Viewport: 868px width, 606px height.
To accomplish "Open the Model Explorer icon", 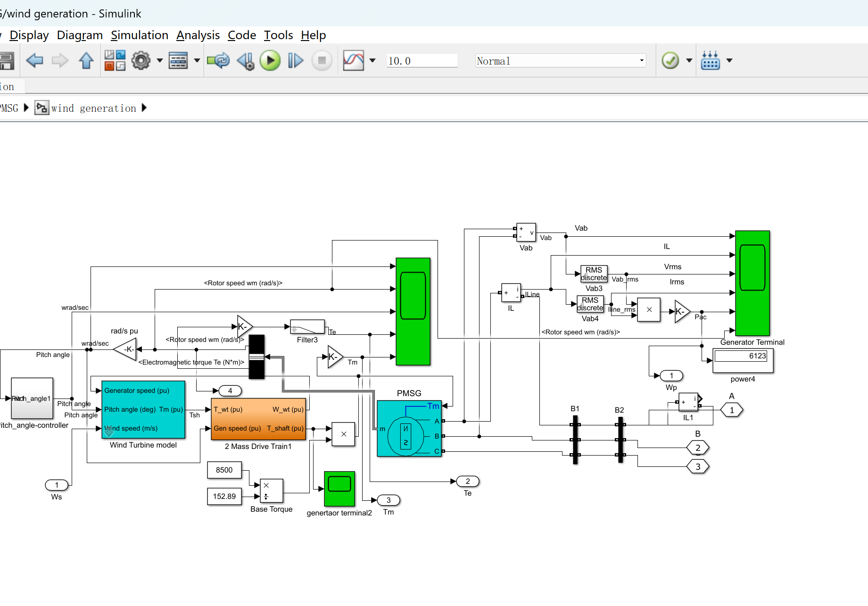I will (178, 60).
